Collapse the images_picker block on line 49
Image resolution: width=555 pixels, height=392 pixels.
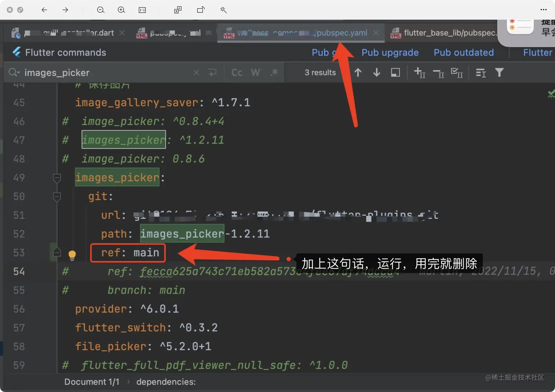57,178
